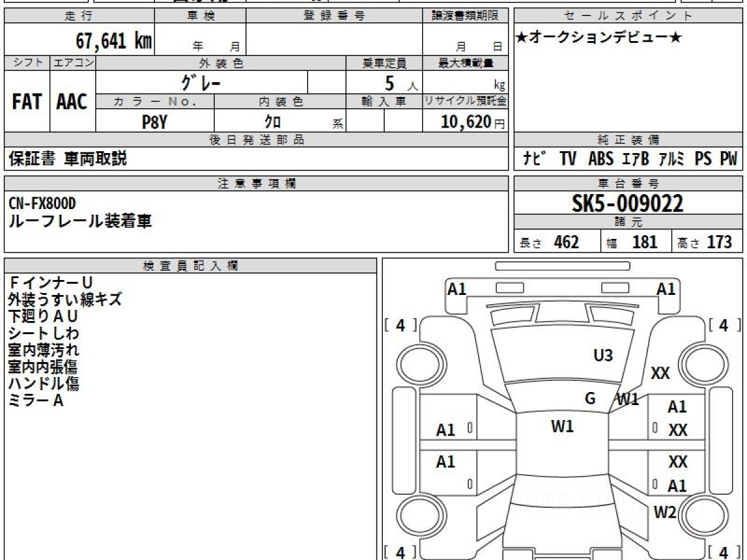The width and height of the screenshot is (747, 560).
Task: Click the PW equipment entry
Action: (728, 159)
